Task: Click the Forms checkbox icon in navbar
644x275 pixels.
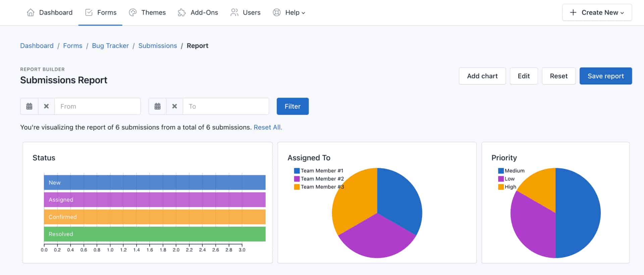Action: click(89, 13)
